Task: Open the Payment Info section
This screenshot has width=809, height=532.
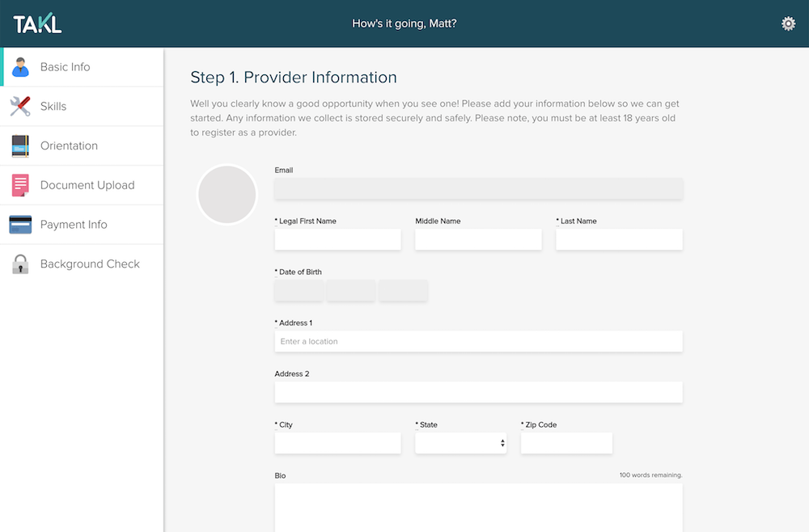Action: pyautogui.click(x=74, y=225)
